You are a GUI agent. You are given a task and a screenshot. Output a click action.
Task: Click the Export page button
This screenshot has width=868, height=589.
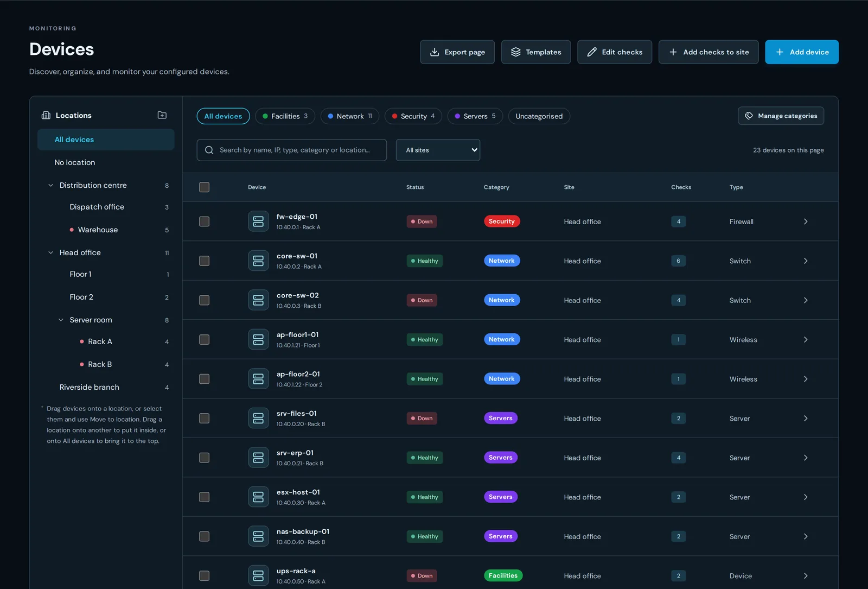pos(457,52)
